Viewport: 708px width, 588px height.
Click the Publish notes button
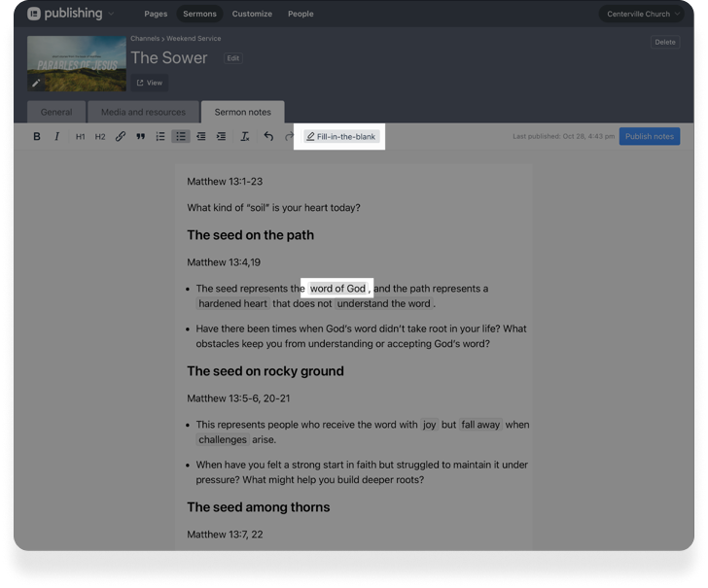point(650,136)
